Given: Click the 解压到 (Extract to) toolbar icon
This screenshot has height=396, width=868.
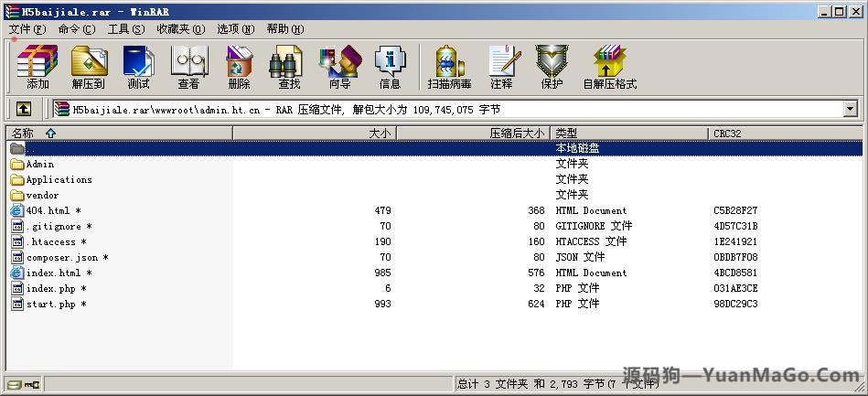Looking at the screenshot, I should (89, 61).
